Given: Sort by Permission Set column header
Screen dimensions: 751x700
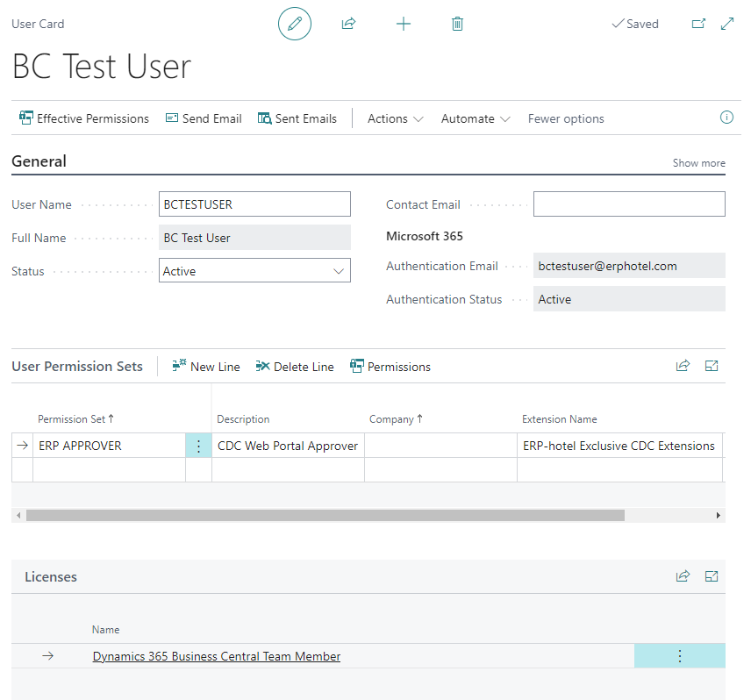Looking at the screenshot, I should (x=75, y=419).
